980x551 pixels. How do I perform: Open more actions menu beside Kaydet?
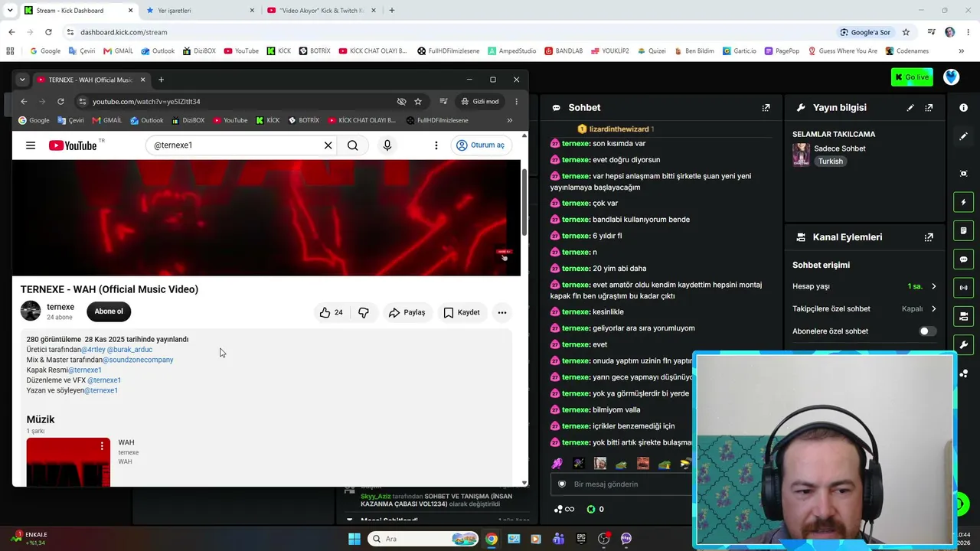[502, 312]
